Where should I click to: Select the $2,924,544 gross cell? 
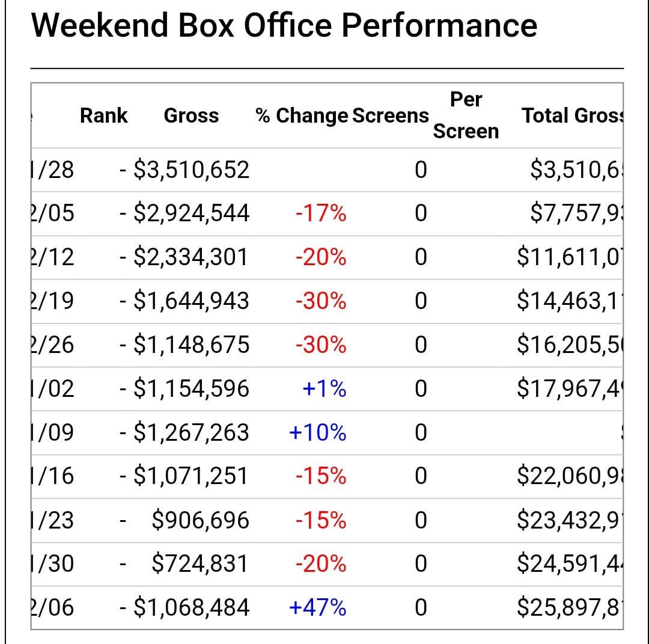[x=191, y=213]
